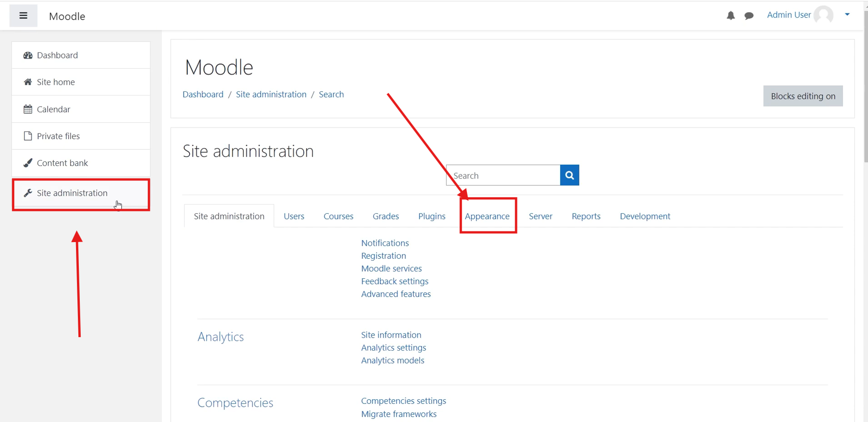Switch to the Plugins tab
The width and height of the screenshot is (868, 422).
(432, 216)
